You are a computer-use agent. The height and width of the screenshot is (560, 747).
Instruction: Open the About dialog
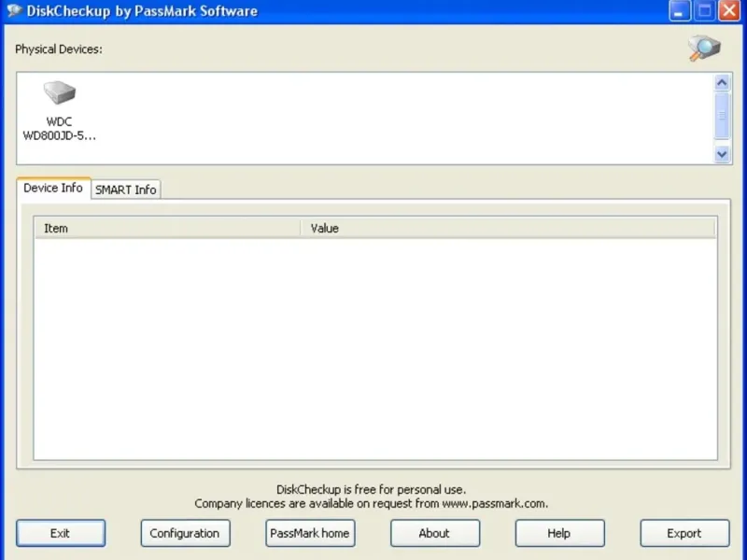pyautogui.click(x=435, y=533)
